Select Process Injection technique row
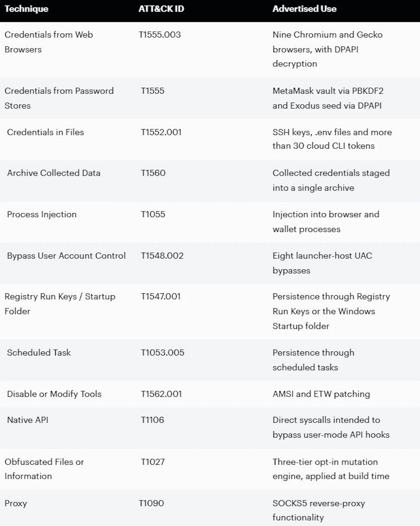 (x=210, y=222)
